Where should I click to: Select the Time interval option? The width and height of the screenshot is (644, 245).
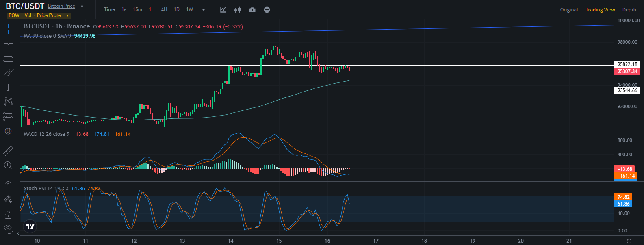109,9
